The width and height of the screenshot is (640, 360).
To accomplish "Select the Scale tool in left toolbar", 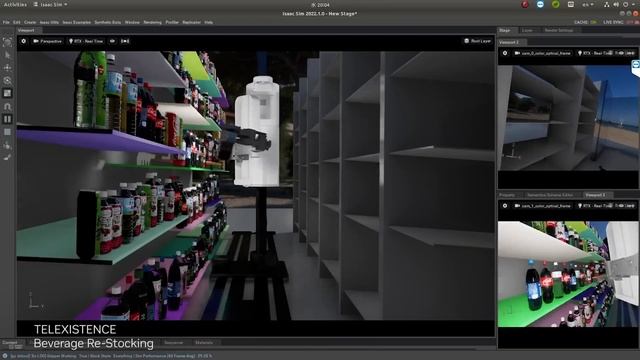I will 7,93.
